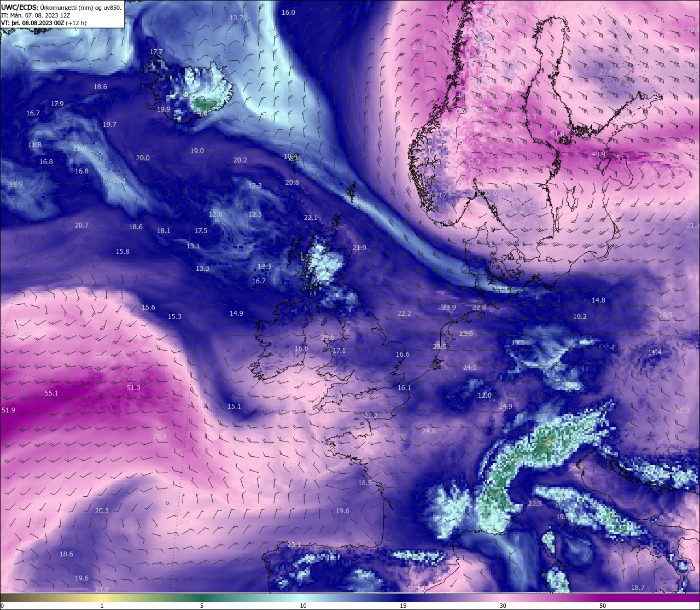Viewport: 700px width, 610px height.
Task: Click the 20.7 value on the western Atlantic
Action: (81, 225)
